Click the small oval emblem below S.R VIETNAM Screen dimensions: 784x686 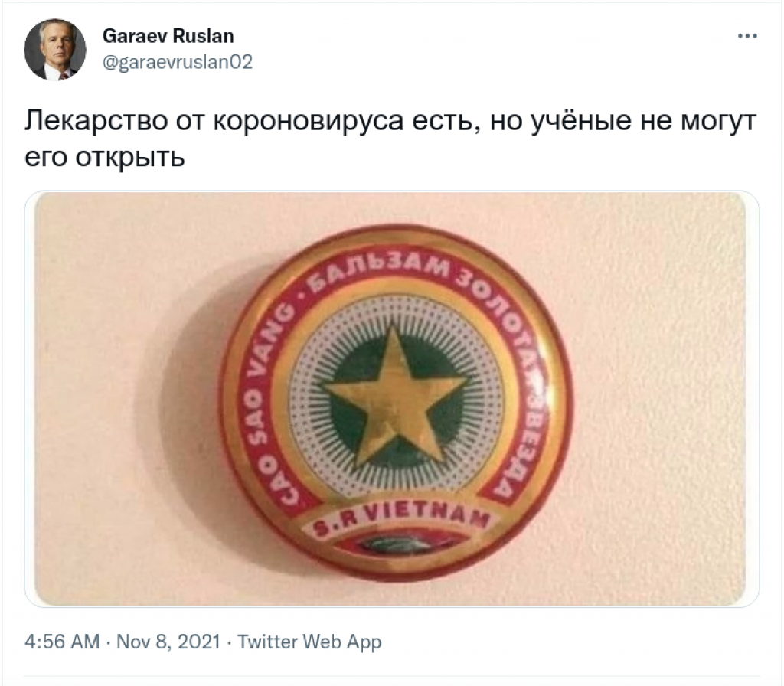(395, 545)
